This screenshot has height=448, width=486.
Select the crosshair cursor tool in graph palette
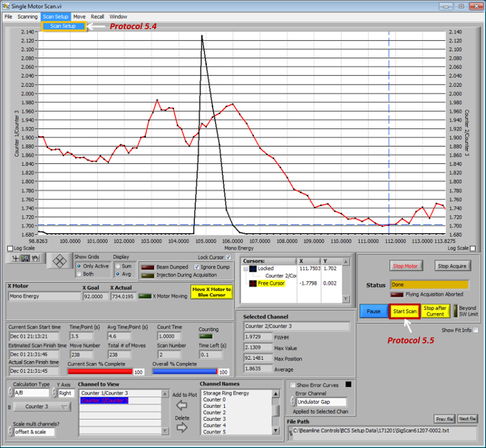(x=15, y=258)
